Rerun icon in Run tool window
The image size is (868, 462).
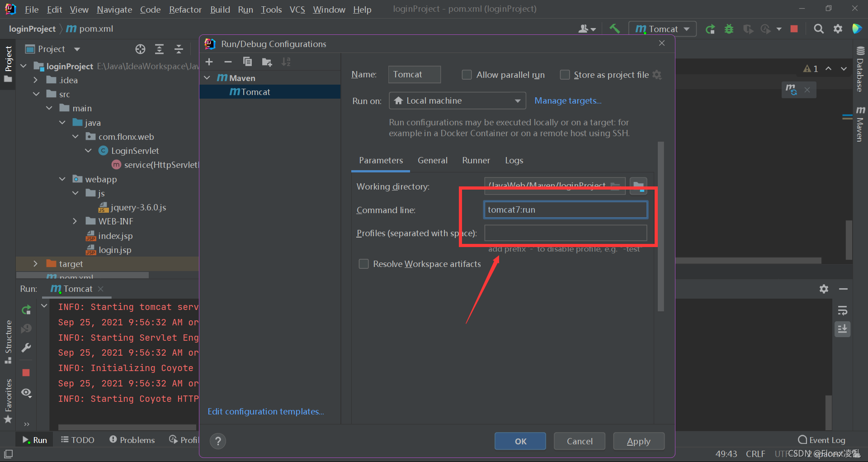tap(26, 310)
